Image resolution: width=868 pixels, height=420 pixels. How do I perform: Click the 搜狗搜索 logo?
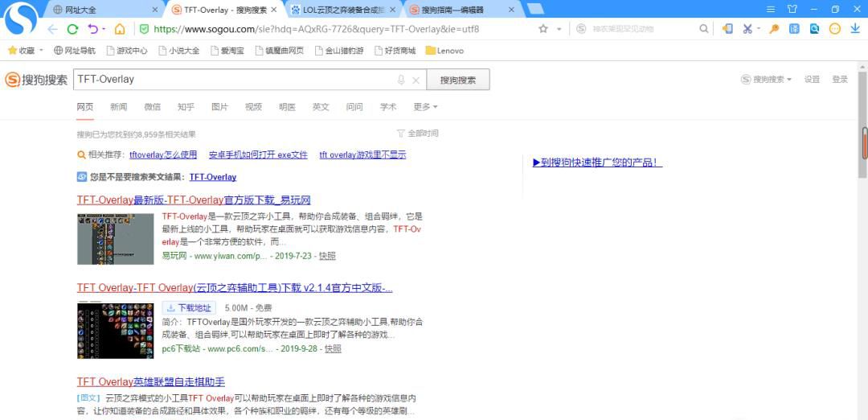pos(36,80)
